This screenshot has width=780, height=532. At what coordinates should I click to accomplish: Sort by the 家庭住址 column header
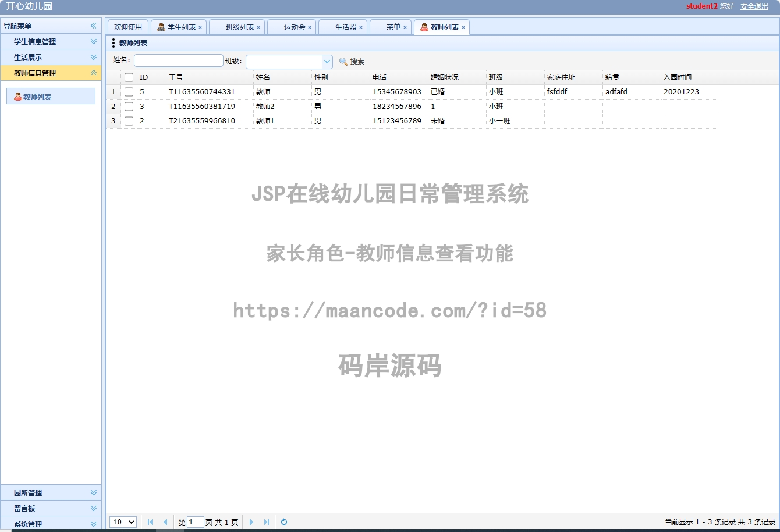(x=573, y=77)
